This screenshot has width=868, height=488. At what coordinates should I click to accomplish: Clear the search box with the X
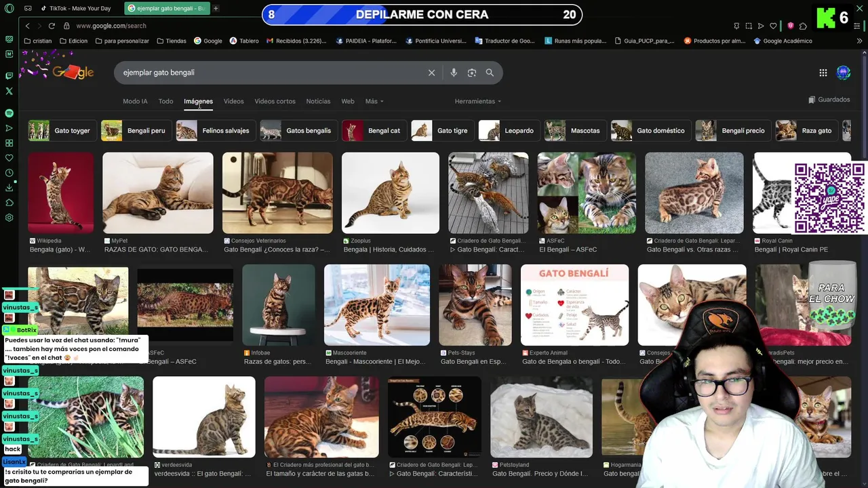click(431, 73)
